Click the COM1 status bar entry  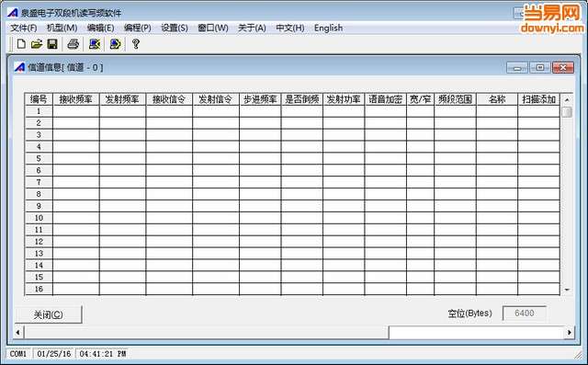point(18,354)
